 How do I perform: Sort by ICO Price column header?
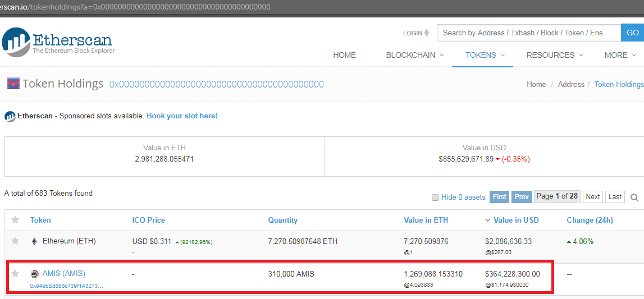pyautogui.click(x=149, y=220)
